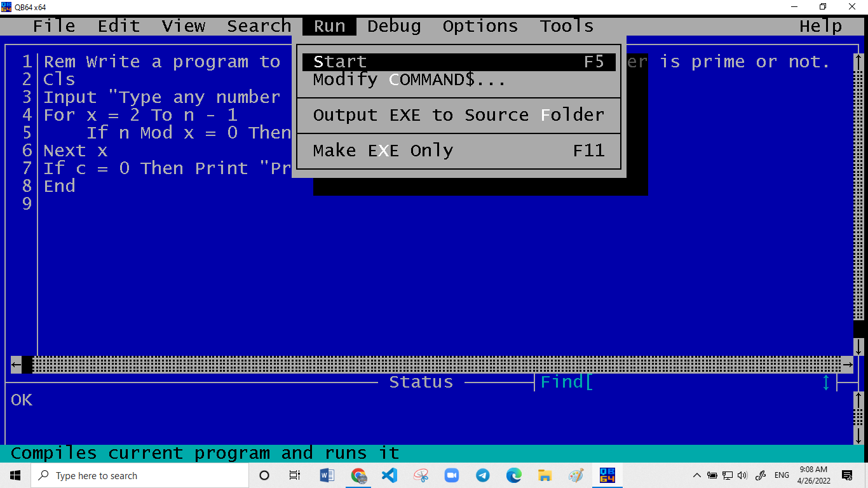Screen dimensions: 868x488
Task: Open the Search menu
Action: tap(259, 26)
